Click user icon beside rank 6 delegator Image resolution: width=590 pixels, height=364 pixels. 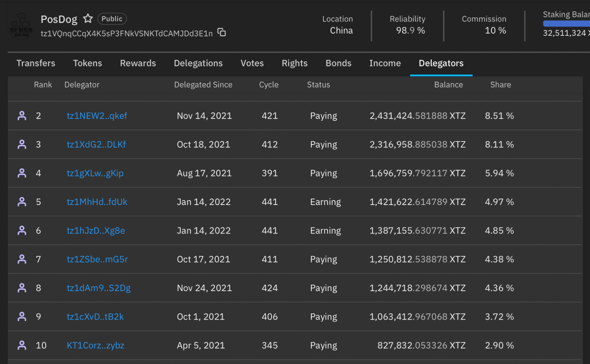(x=22, y=230)
